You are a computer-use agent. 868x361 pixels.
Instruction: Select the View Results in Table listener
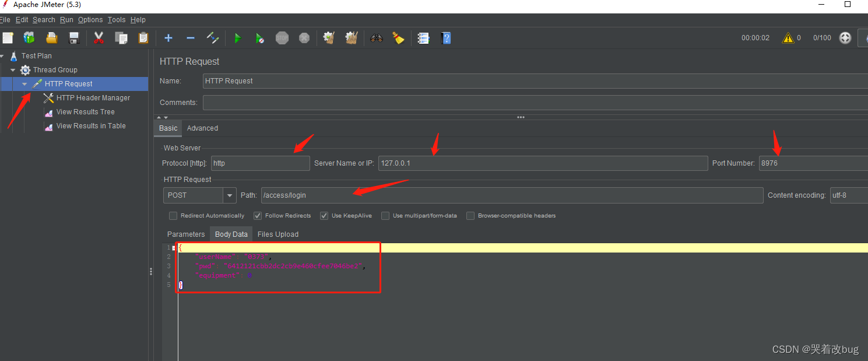point(91,126)
